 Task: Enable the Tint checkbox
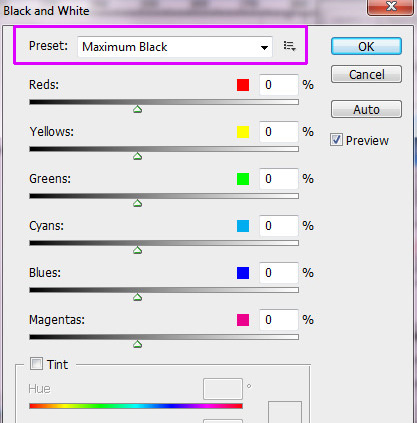[36, 364]
